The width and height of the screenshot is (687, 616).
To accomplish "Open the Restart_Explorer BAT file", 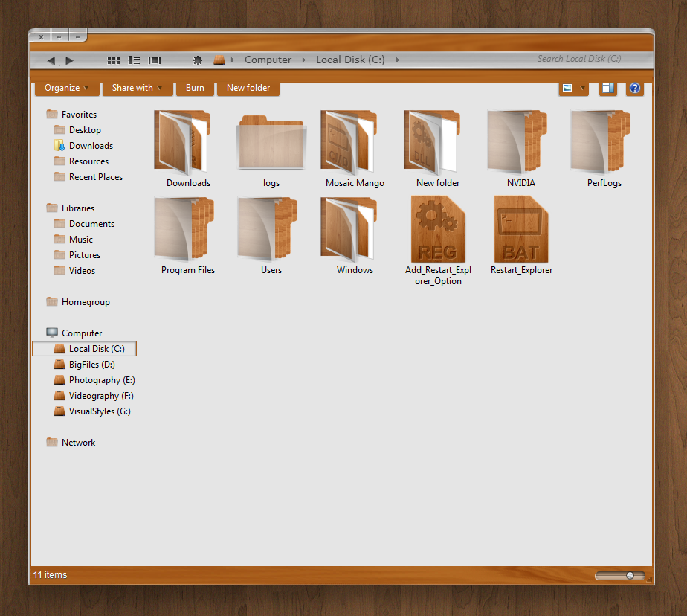I will 521,228.
